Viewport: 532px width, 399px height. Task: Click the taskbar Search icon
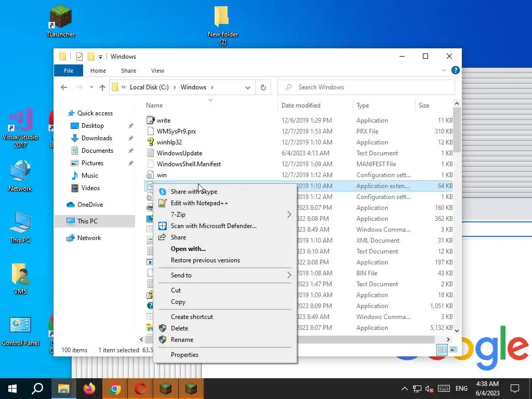tap(37, 389)
